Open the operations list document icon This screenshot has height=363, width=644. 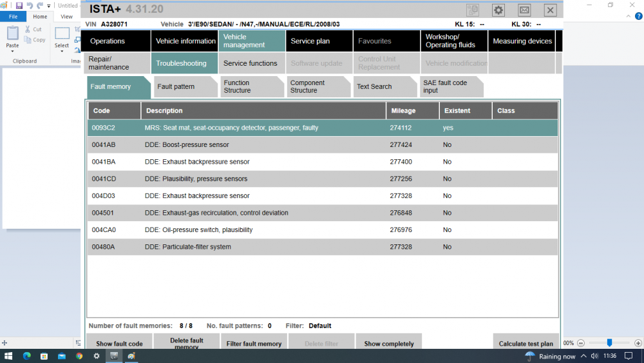(x=472, y=10)
